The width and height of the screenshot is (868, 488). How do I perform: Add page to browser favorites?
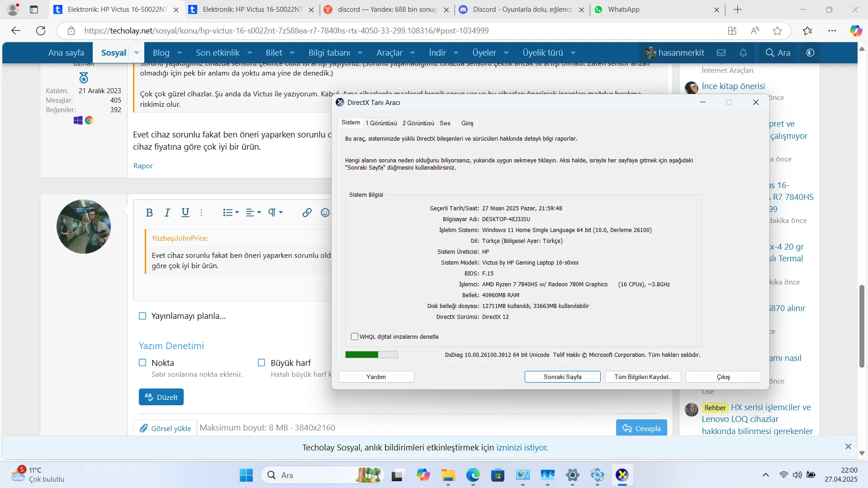778,31
